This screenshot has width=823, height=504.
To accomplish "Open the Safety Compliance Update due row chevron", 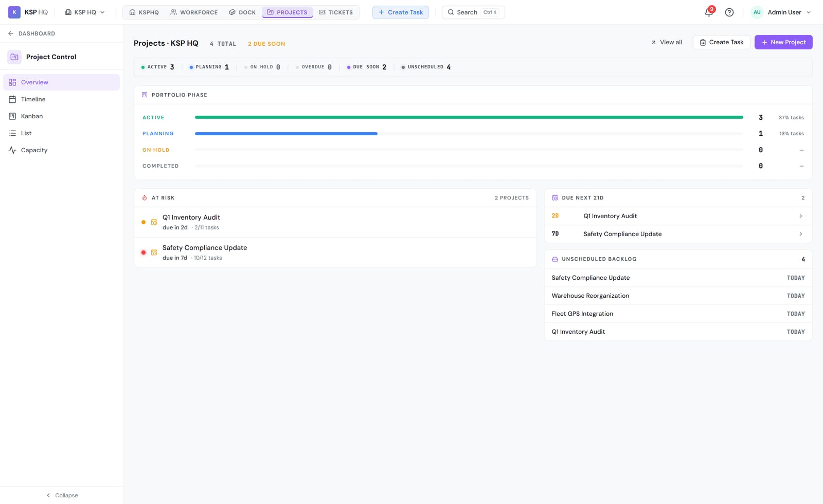I will pos(801,234).
